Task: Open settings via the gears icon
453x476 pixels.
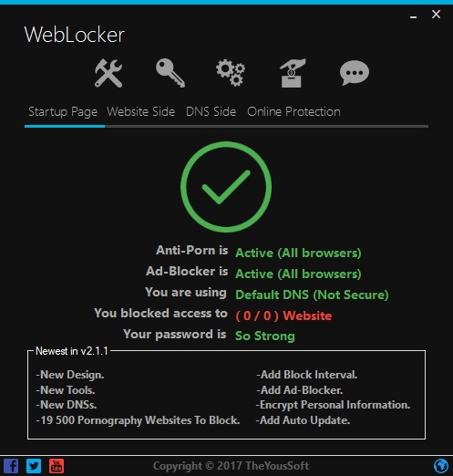Action: [231, 73]
